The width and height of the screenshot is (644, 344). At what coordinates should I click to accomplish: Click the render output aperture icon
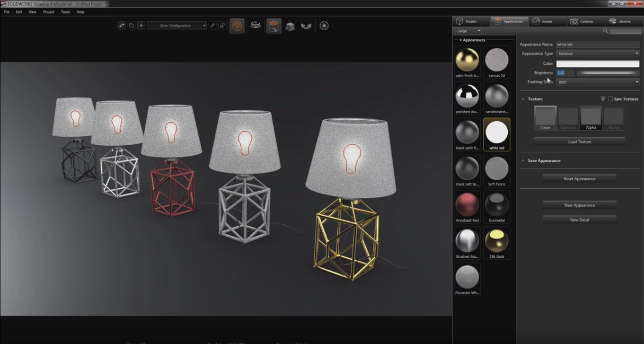pos(324,26)
